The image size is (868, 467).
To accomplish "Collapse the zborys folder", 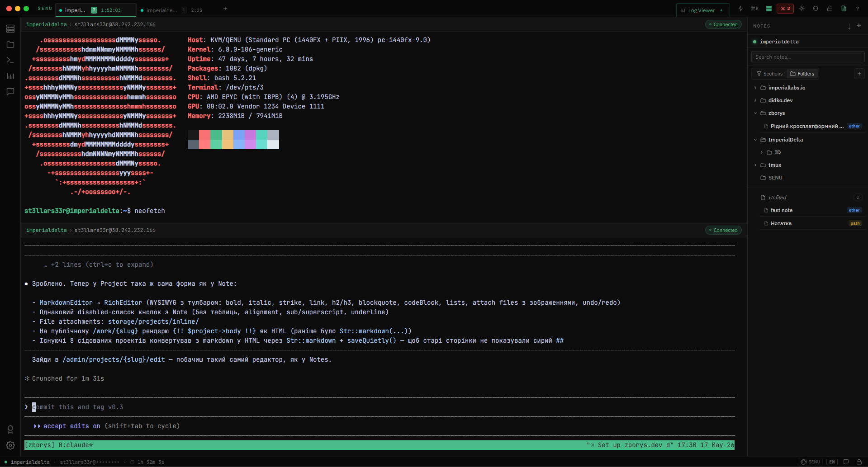I will (755, 113).
